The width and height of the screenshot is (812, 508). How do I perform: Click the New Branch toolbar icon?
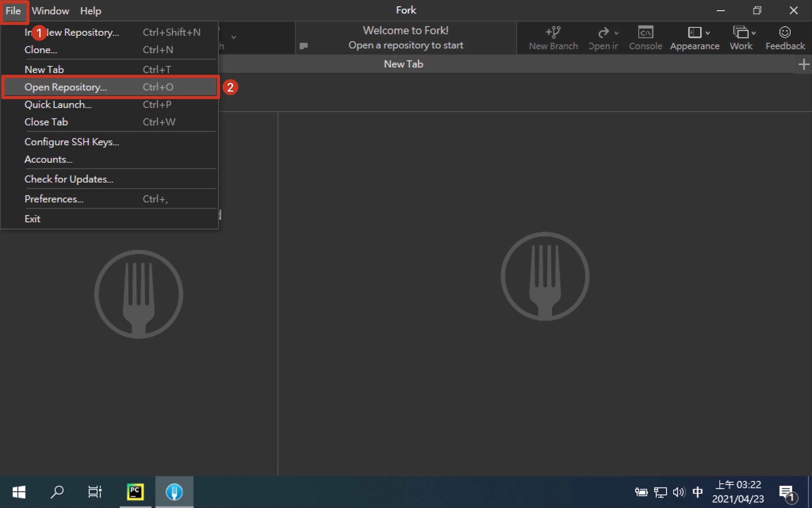pos(553,32)
